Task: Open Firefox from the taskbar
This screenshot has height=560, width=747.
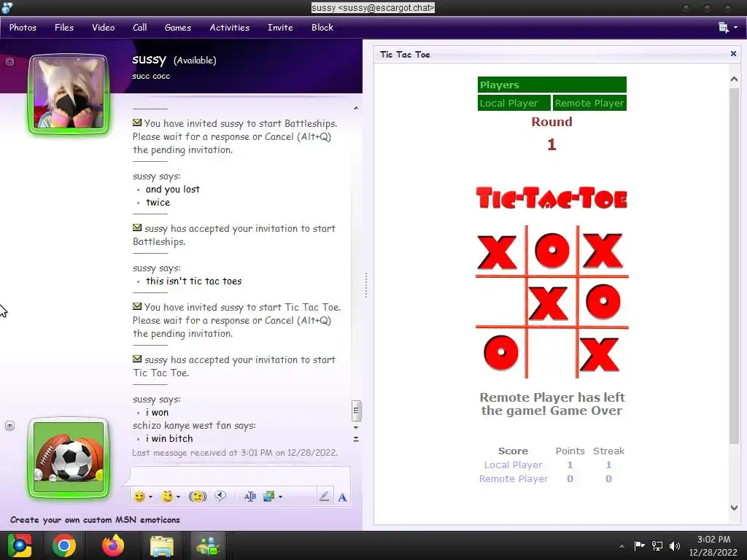Action: pyautogui.click(x=113, y=545)
